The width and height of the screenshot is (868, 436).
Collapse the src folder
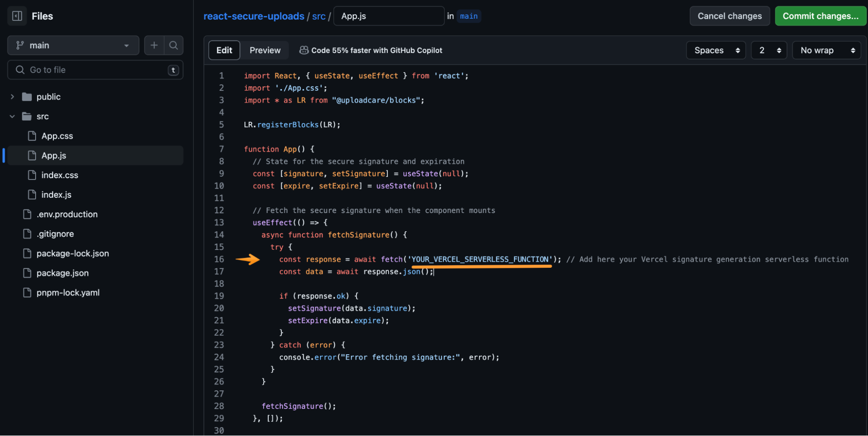12,116
